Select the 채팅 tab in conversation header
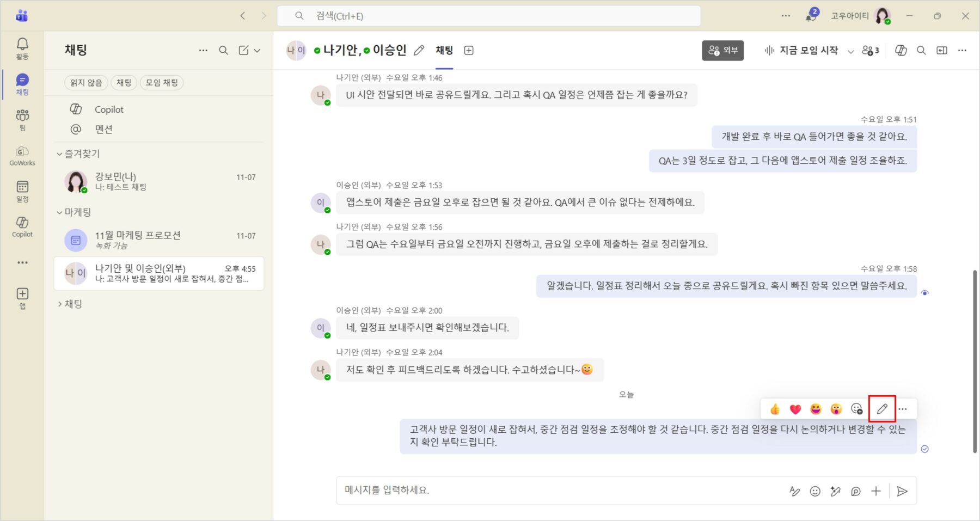The width and height of the screenshot is (980, 521). [444, 50]
